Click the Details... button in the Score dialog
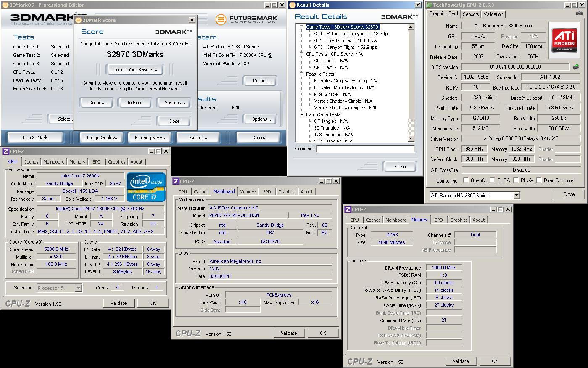The height and width of the screenshot is (368, 588). point(98,103)
